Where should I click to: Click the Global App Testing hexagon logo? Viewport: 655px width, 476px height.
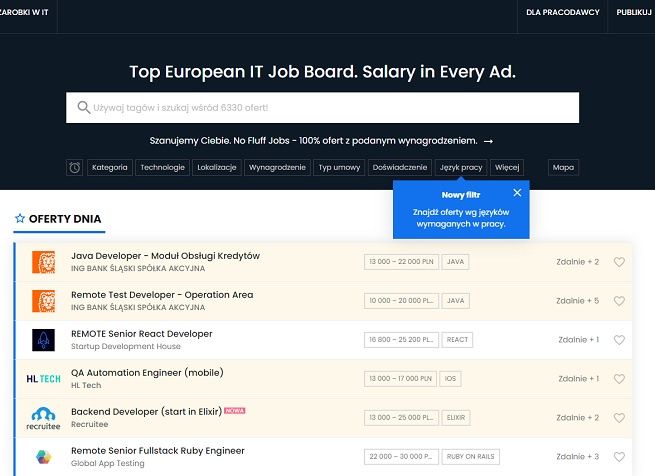(x=43, y=457)
